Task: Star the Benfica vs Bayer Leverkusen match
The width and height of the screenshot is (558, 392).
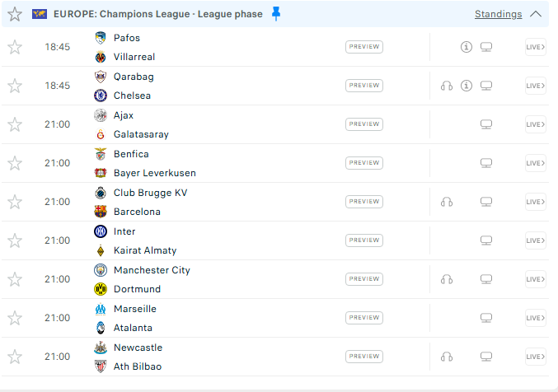Action: coord(15,163)
